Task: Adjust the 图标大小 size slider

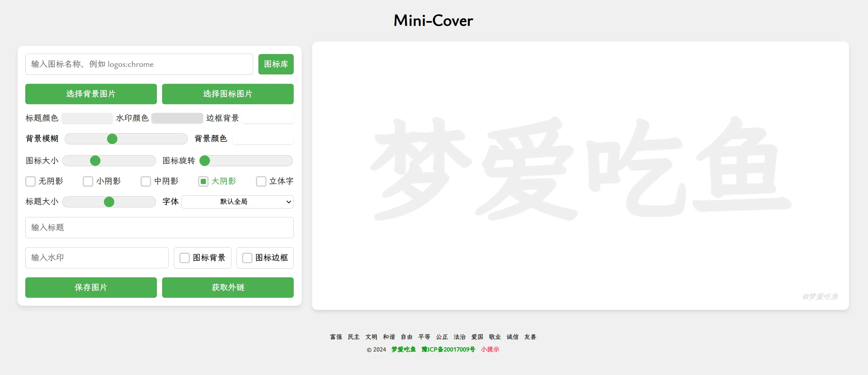Action: 95,160
